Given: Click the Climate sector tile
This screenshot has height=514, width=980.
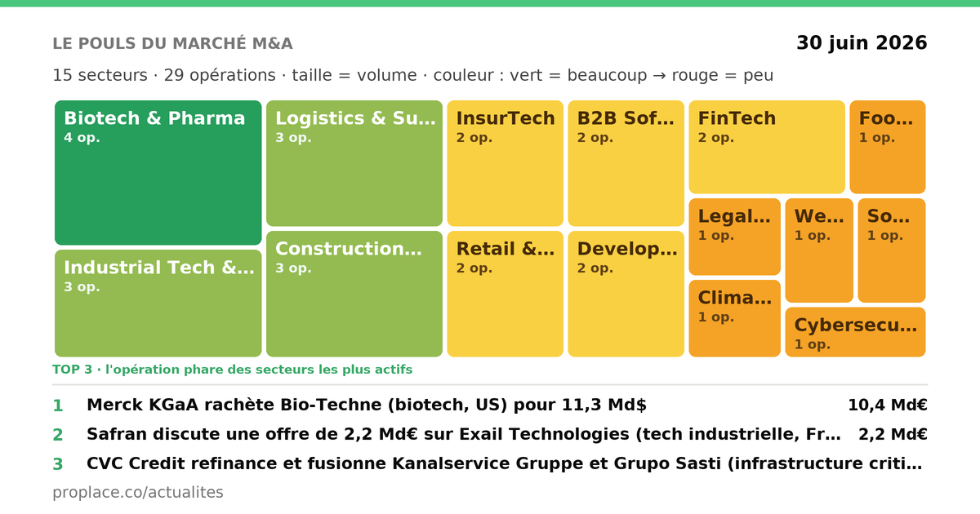Looking at the screenshot, I should click(x=734, y=318).
